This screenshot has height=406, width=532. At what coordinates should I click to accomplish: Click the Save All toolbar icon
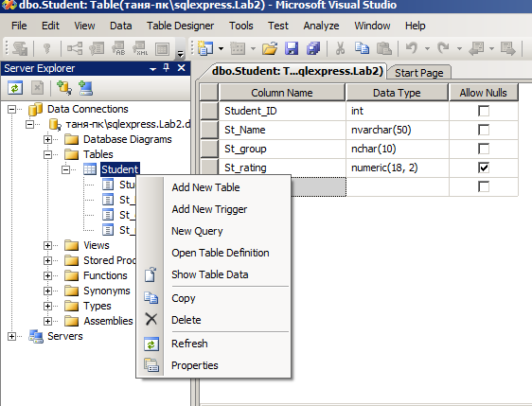pyautogui.click(x=313, y=48)
